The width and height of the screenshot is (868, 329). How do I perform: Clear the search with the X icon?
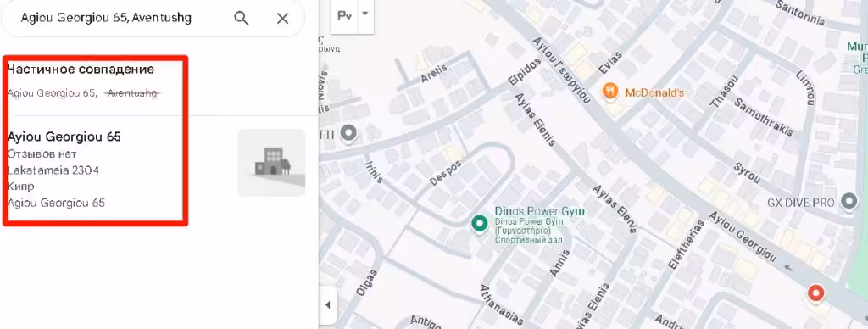pyautogui.click(x=282, y=19)
